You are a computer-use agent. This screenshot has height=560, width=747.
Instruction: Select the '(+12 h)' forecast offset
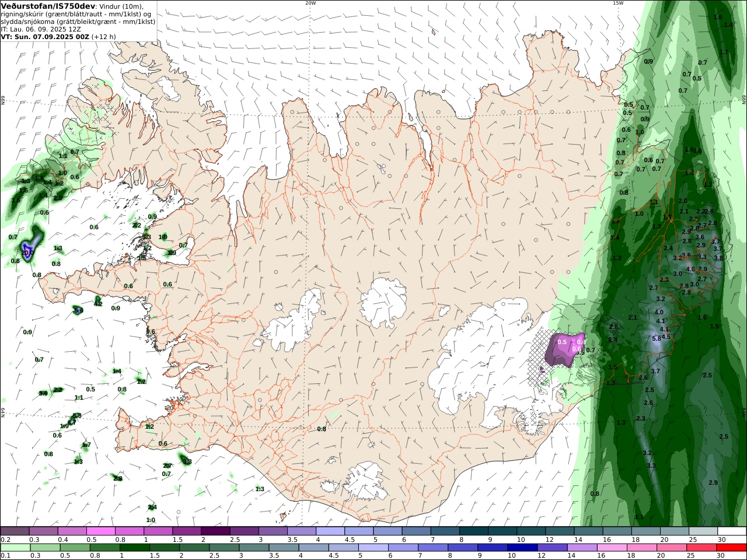[x=104, y=37]
